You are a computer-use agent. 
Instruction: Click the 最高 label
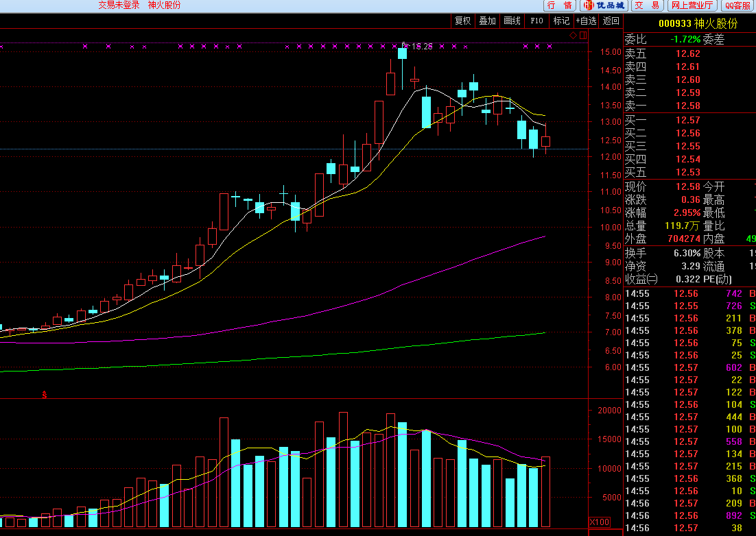713,199
